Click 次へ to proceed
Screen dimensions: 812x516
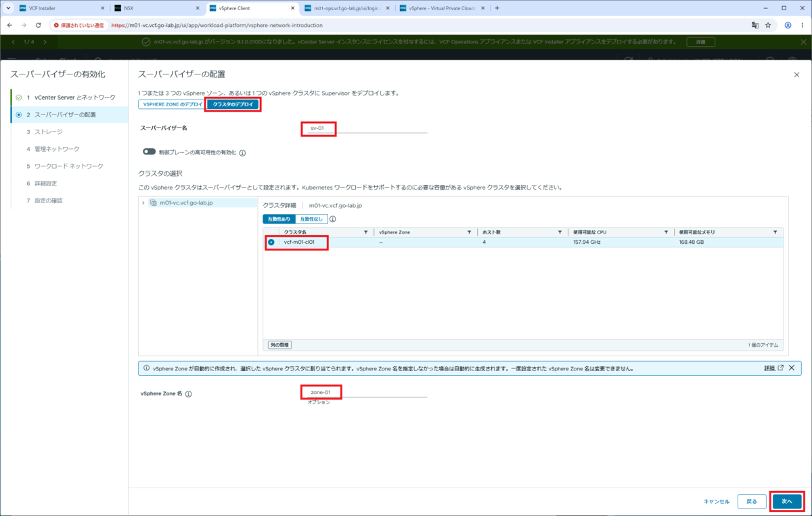click(x=787, y=501)
